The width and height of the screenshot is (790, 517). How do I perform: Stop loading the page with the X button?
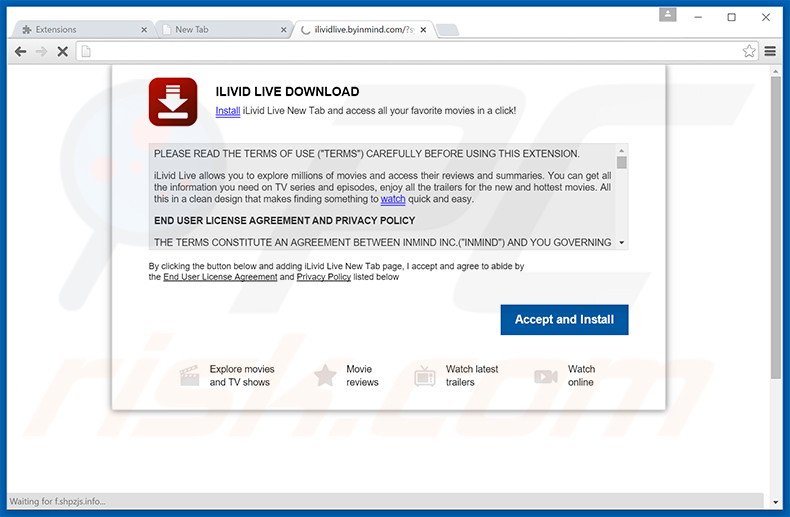pyautogui.click(x=62, y=51)
